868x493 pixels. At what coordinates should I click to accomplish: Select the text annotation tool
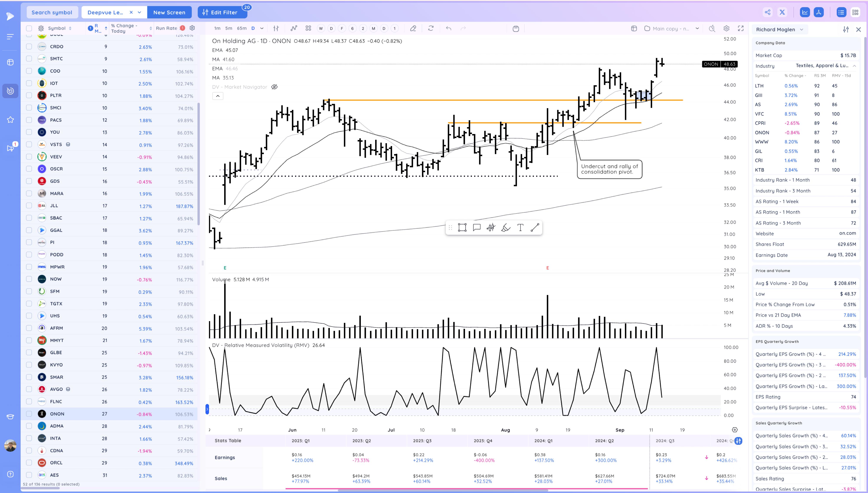tap(520, 228)
